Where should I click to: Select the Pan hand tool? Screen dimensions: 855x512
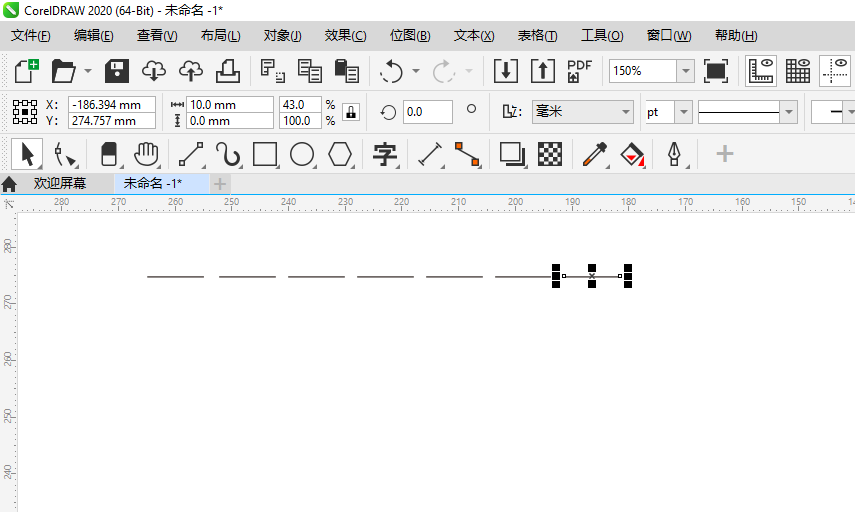pos(147,154)
